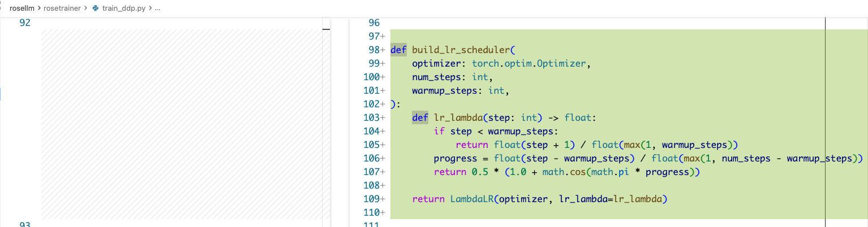Click the 'optimizer: torch.optim.Optimizer' parameter line
Viewport: 868px width, 227px height.
coord(501,63)
